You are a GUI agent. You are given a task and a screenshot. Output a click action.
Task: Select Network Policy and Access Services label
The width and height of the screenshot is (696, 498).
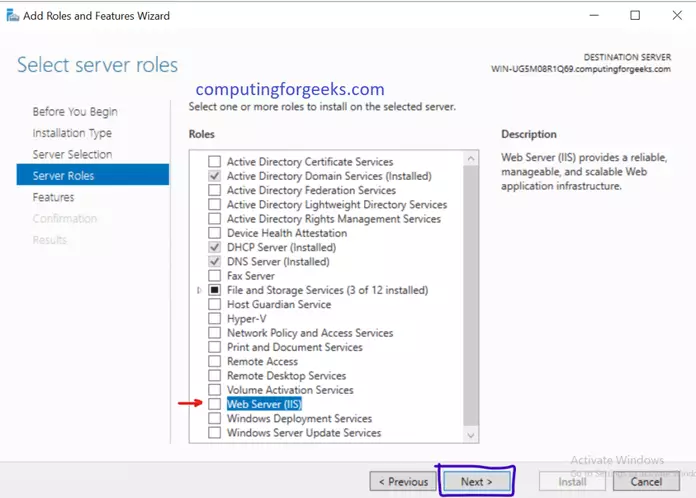pos(310,333)
